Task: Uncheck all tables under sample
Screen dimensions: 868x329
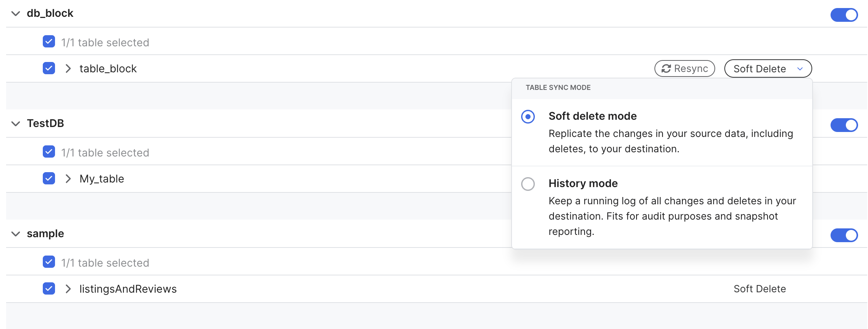Action: coord(49,262)
